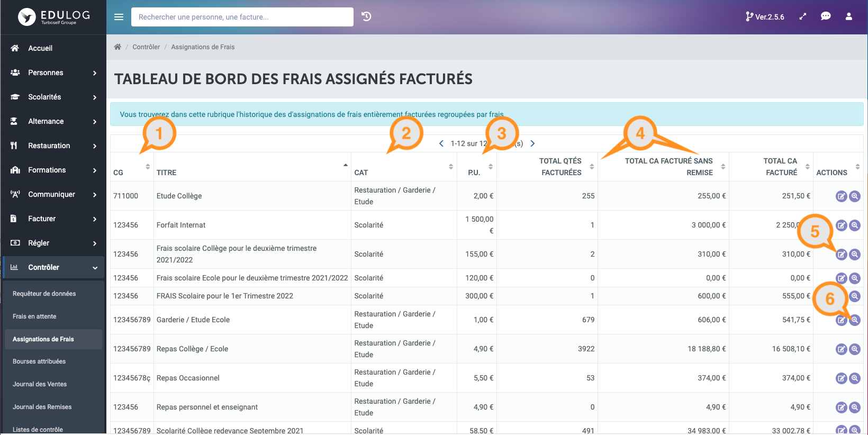Edit the Repas personnel et enseignant row

(842, 407)
